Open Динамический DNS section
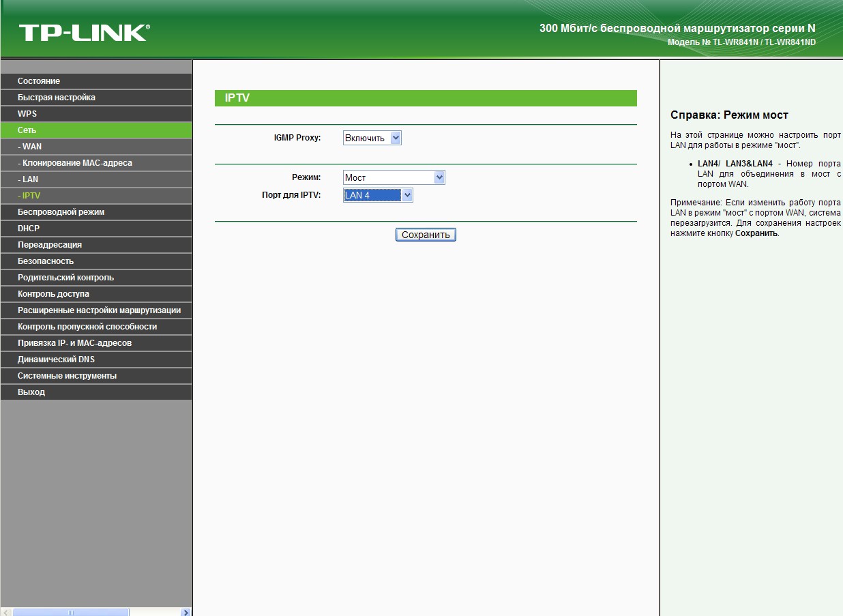The height and width of the screenshot is (616, 843). 95,360
